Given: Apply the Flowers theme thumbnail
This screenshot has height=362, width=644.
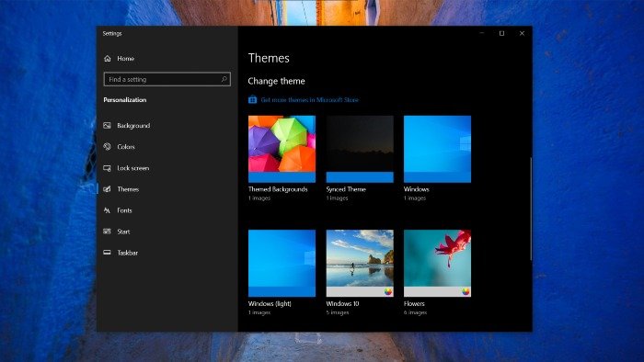Looking at the screenshot, I should tap(437, 263).
